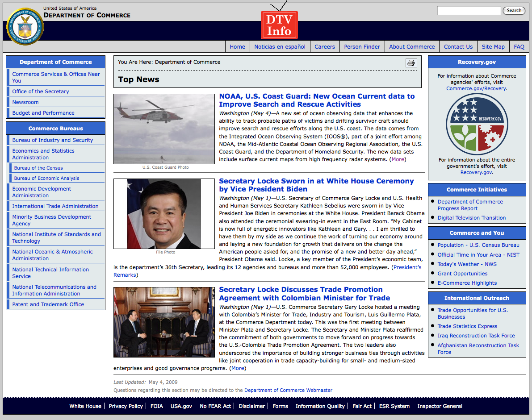Click inside the search text box
Viewport: 532px width, 420px height.
pyautogui.click(x=469, y=11)
